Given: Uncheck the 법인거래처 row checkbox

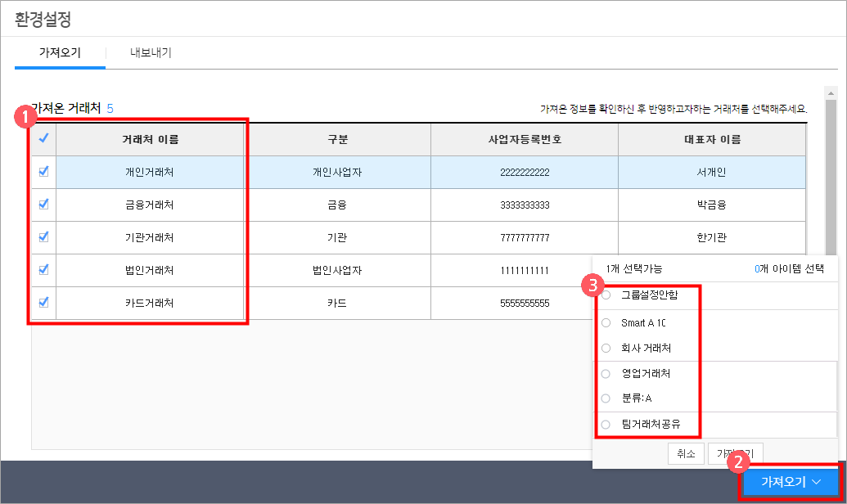Looking at the screenshot, I should pyautogui.click(x=44, y=269).
